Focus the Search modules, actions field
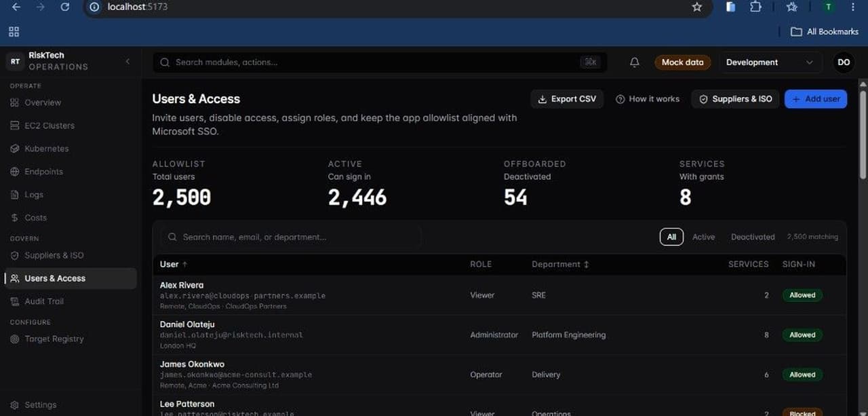This screenshot has height=416, width=868. (380, 62)
